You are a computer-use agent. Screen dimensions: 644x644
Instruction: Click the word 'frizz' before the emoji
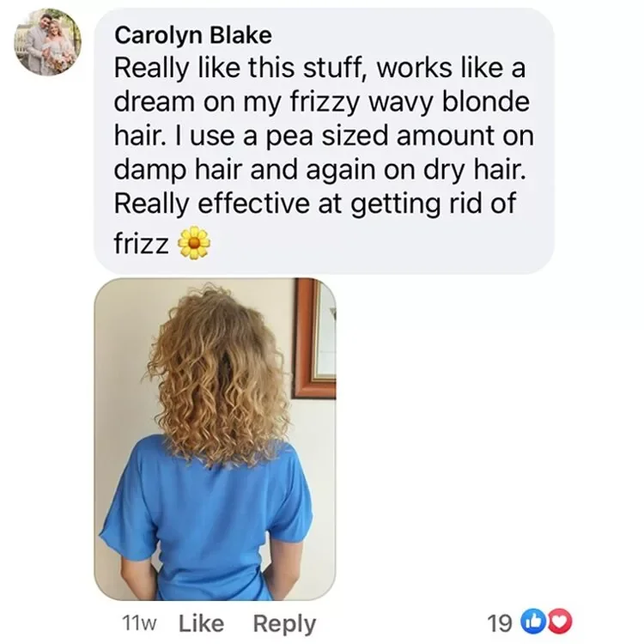[142, 244]
